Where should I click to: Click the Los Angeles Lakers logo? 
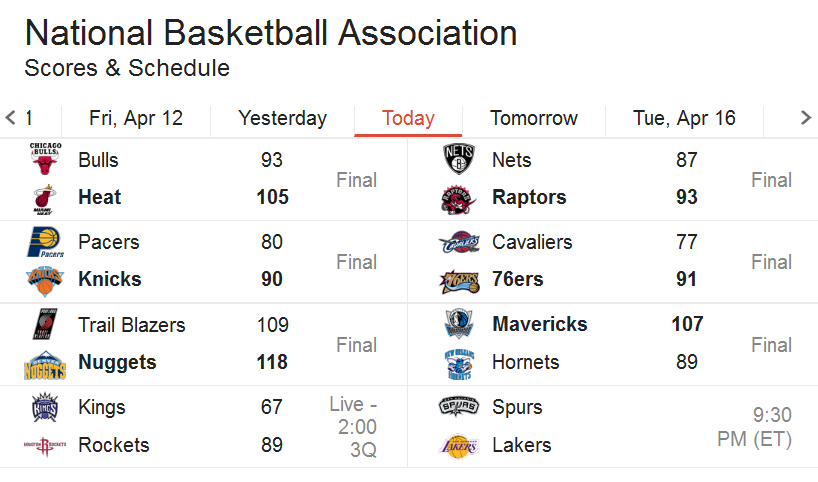tap(459, 447)
